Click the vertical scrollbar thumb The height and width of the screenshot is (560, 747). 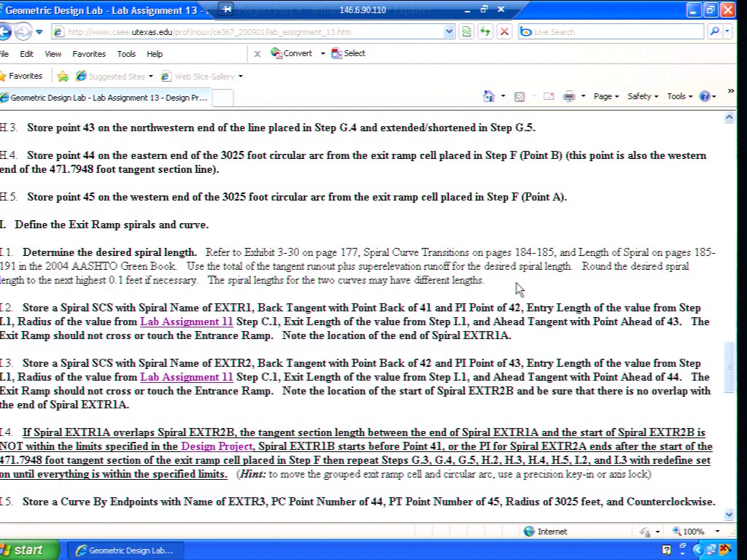[729, 367]
